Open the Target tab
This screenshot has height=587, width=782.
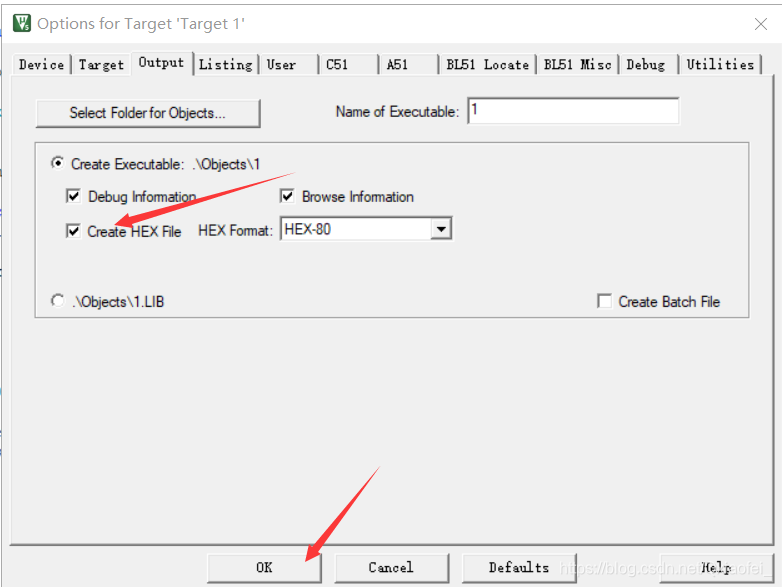[x=101, y=64]
